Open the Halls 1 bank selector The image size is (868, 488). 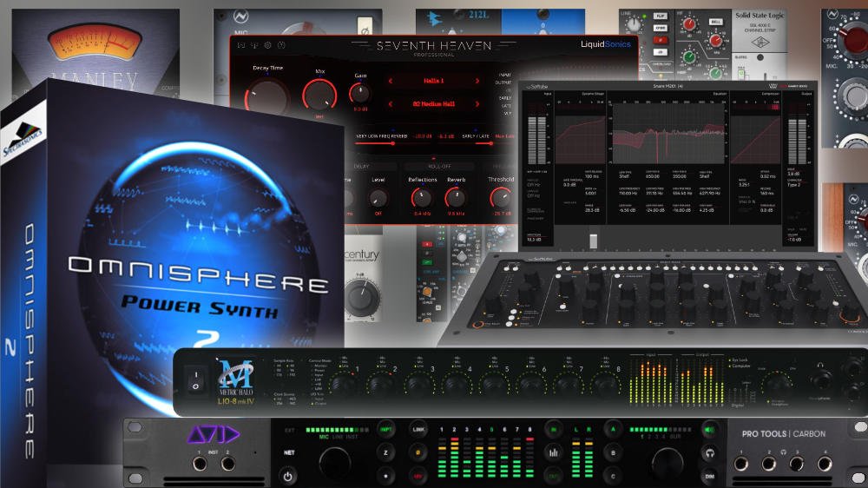pos(433,81)
